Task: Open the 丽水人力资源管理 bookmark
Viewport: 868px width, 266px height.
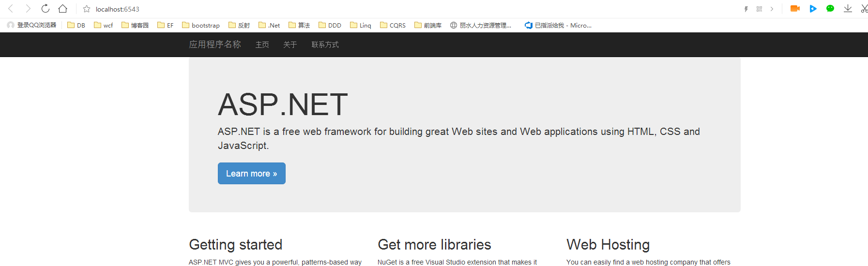Action: [480, 25]
